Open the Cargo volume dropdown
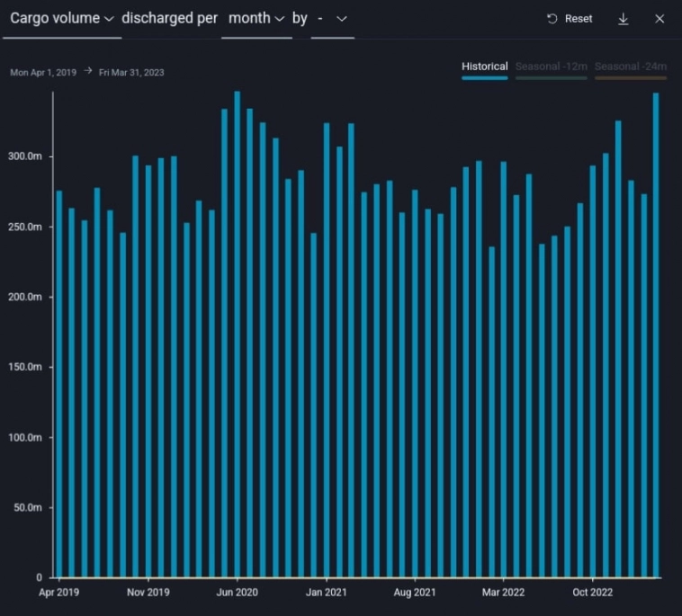682x616 pixels. coord(61,19)
